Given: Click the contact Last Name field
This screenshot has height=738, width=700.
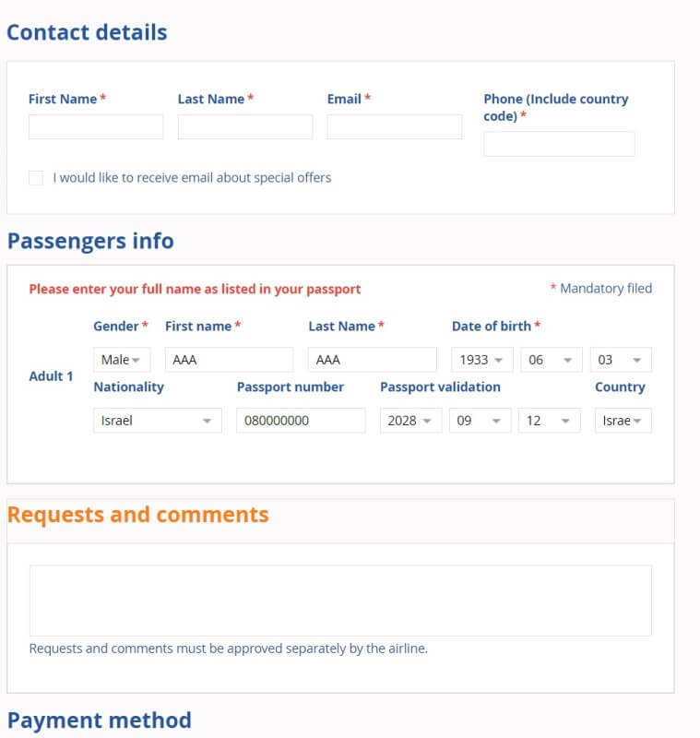Looking at the screenshot, I should pyautogui.click(x=245, y=127).
